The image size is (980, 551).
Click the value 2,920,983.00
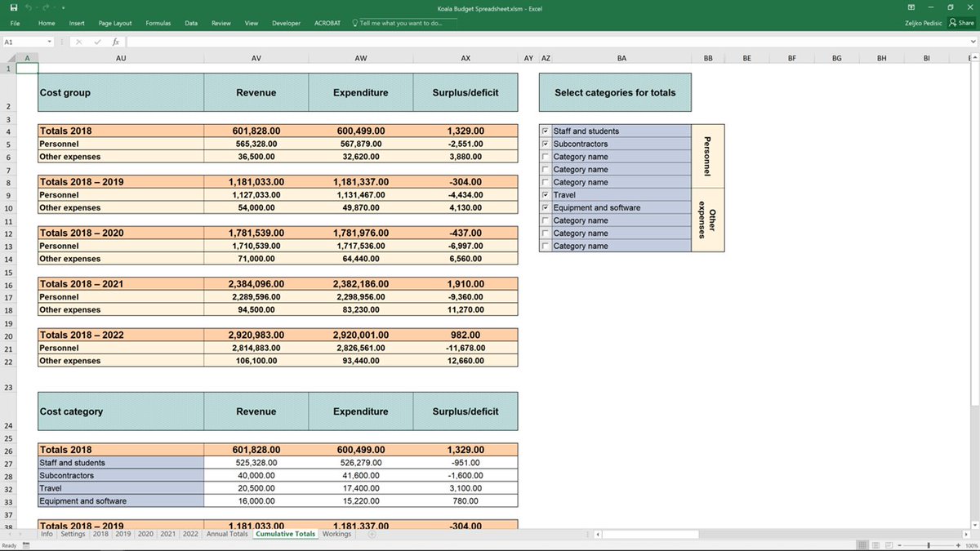click(x=256, y=335)
